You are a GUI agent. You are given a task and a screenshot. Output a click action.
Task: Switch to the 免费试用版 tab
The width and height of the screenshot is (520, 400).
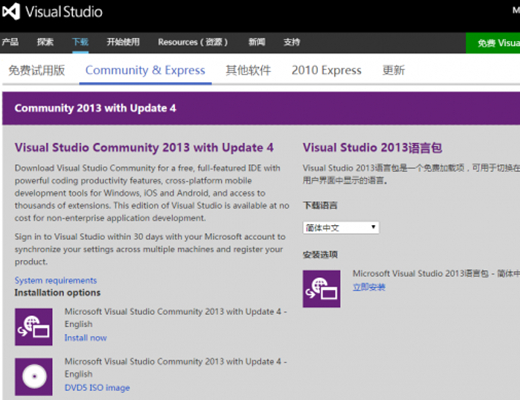(x=37, y=70)
